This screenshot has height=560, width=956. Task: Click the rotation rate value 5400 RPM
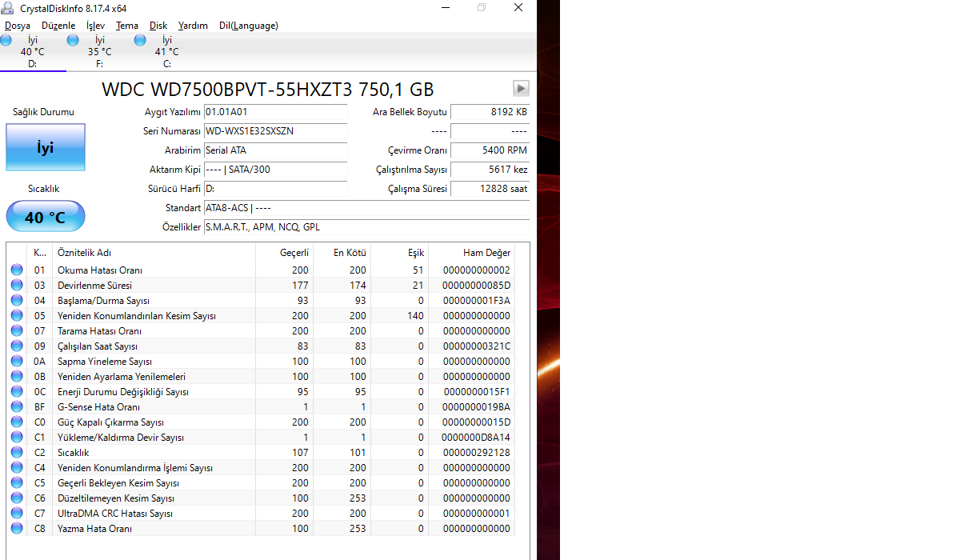click(x=490, y=150)
